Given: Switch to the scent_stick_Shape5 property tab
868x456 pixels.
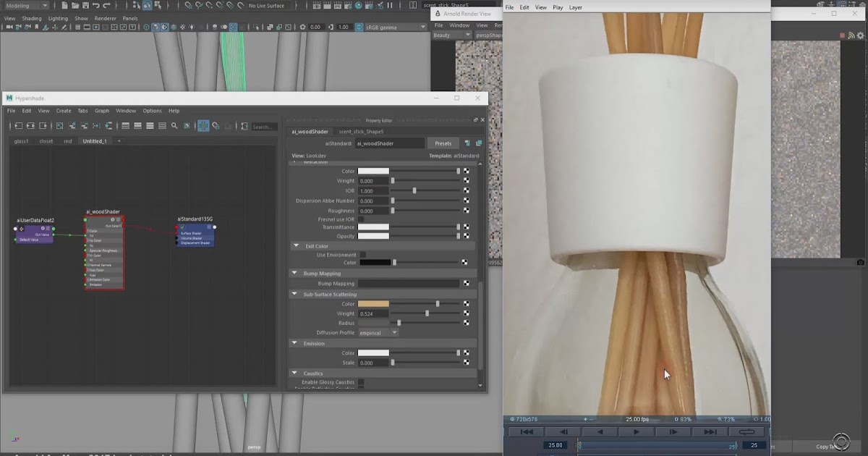Looking at the screenshot, I should point(361,132).
